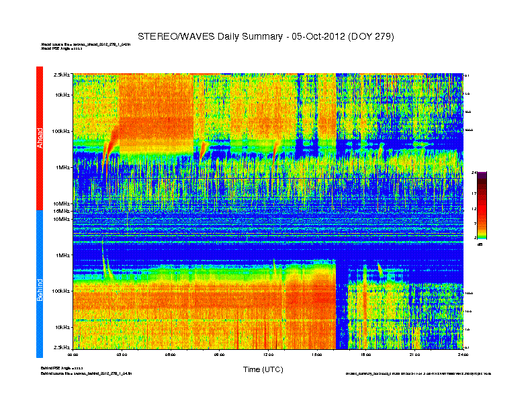Click the Behind 100kHz frequency label
This screenshot has height=411, width=532.
click(x=59, y=291)
